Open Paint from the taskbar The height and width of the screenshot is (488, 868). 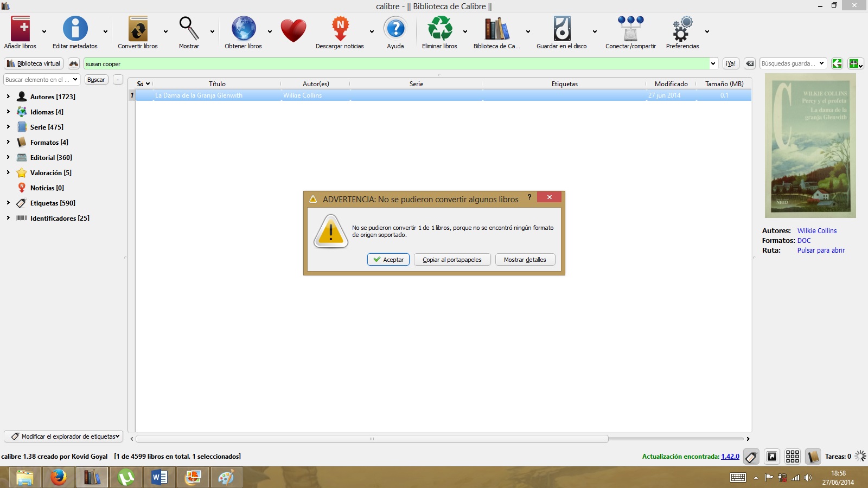click(227, 477)
